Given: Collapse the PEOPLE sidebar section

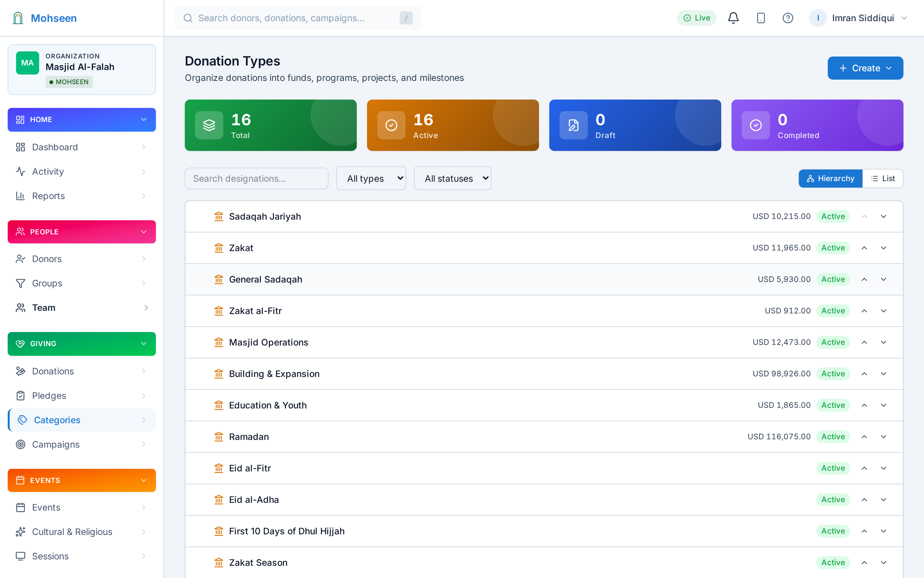Looking at the screenshot, I should 82,232.
